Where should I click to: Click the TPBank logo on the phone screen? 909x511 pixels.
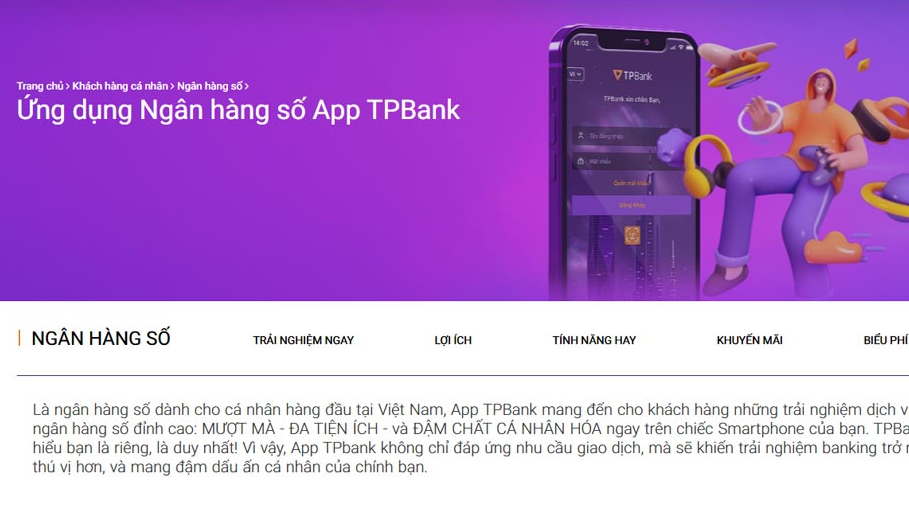[x=632, y=75]
